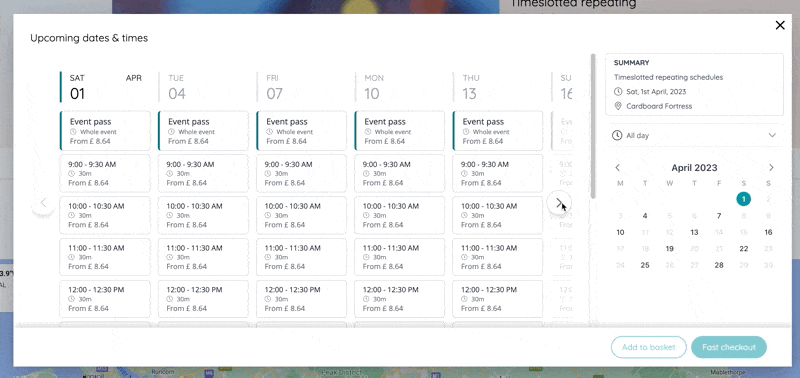Click the April 2023 month title

coord(694,167)
